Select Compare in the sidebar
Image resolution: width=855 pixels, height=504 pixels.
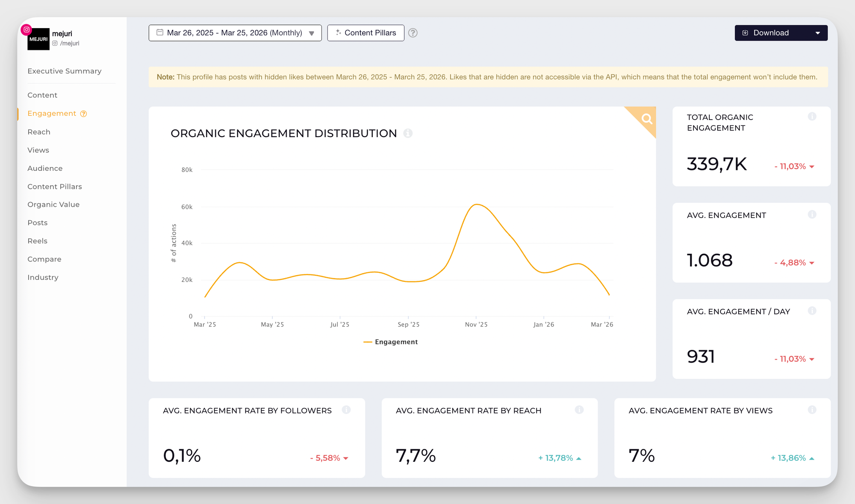44,259
